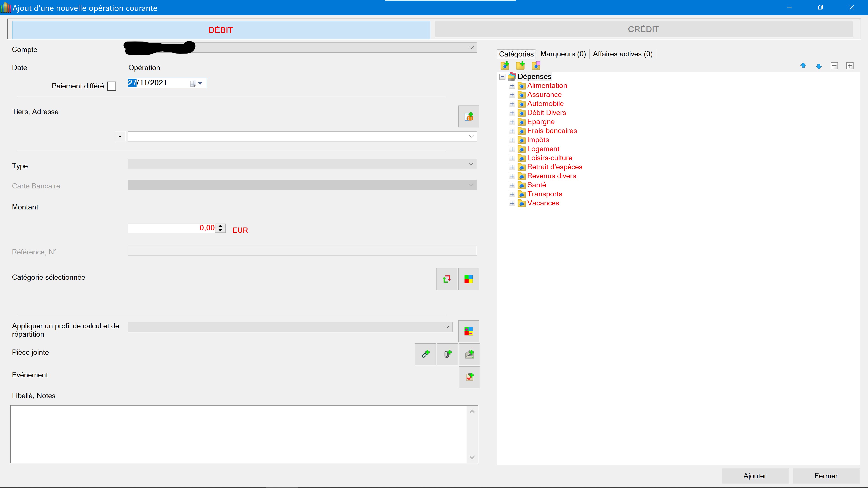Attach a file with paperclip icon
This screenshot has width=868, height=488.
point(448,354)
